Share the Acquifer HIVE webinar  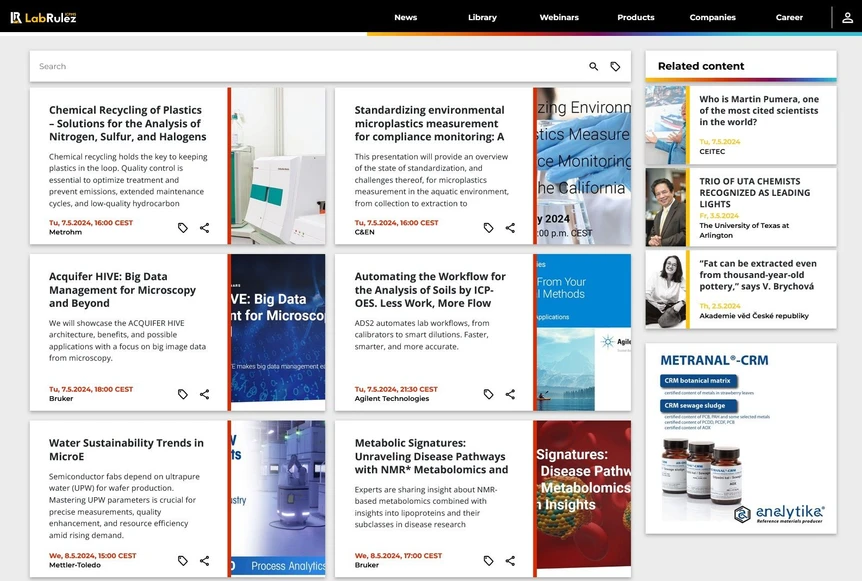pyautogui.click(x=205, y=394)
